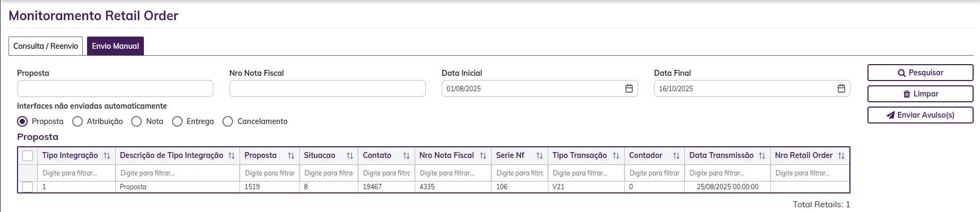Click the Enviar Avulso(s) button
The width and height of the screenshot is (980, 212).
coord(920,115)
